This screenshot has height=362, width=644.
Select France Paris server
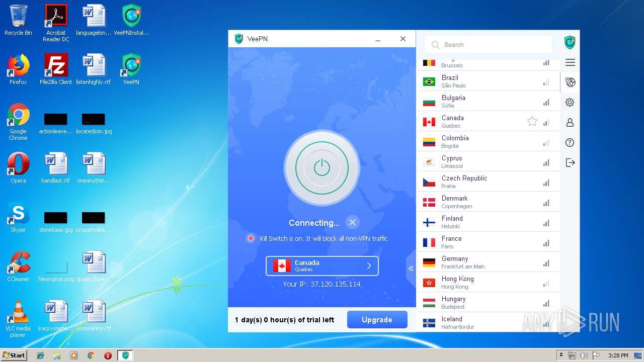tap(489, 242)
